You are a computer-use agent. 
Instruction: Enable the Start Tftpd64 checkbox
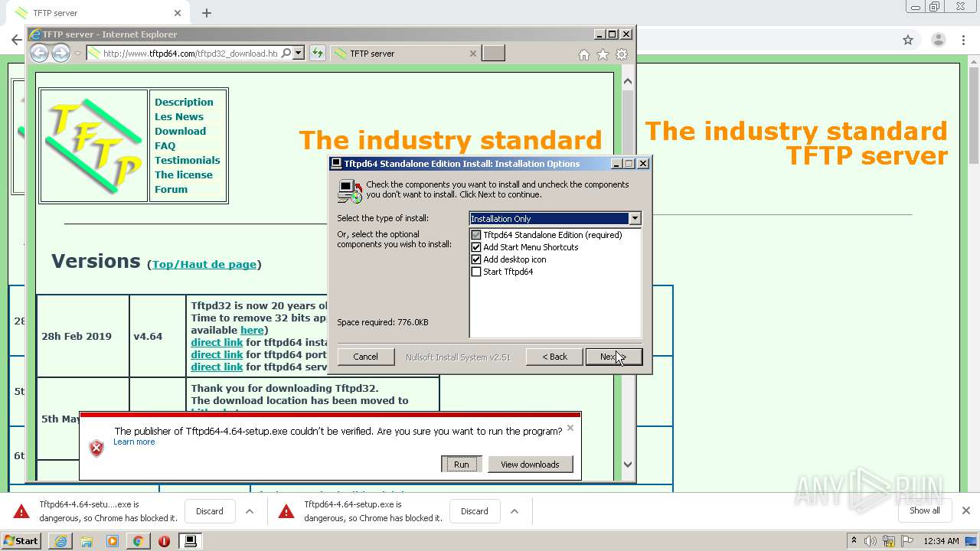point(476,272)
